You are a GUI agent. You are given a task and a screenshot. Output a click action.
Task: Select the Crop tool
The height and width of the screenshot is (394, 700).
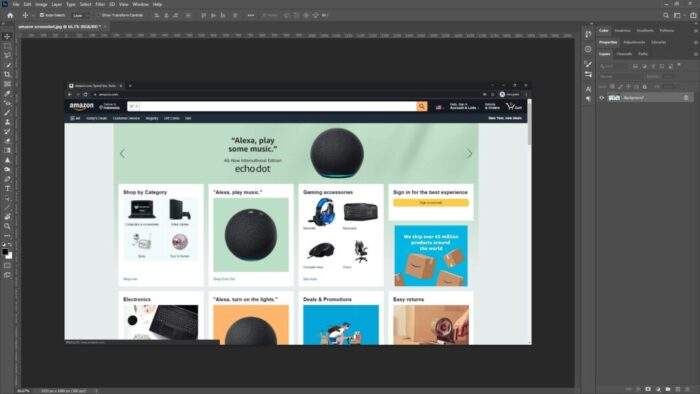coord(7,75)
